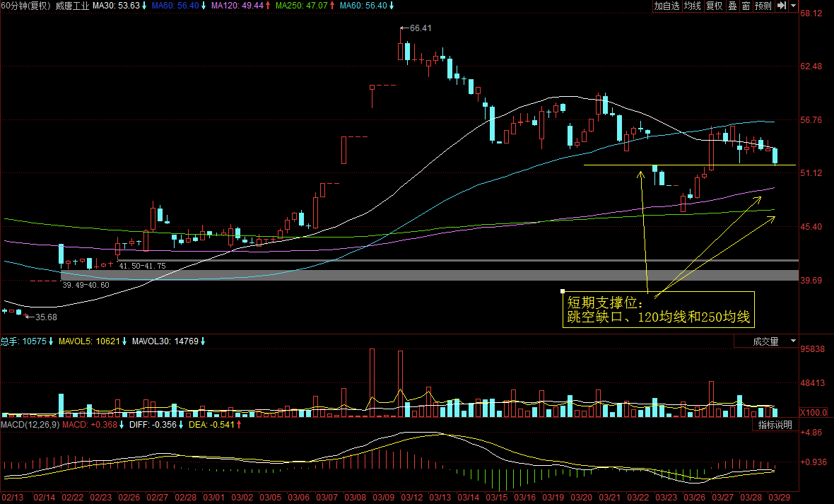Add stock via 加自选 button
Screen dimensions: 834x504
[666, 6]
